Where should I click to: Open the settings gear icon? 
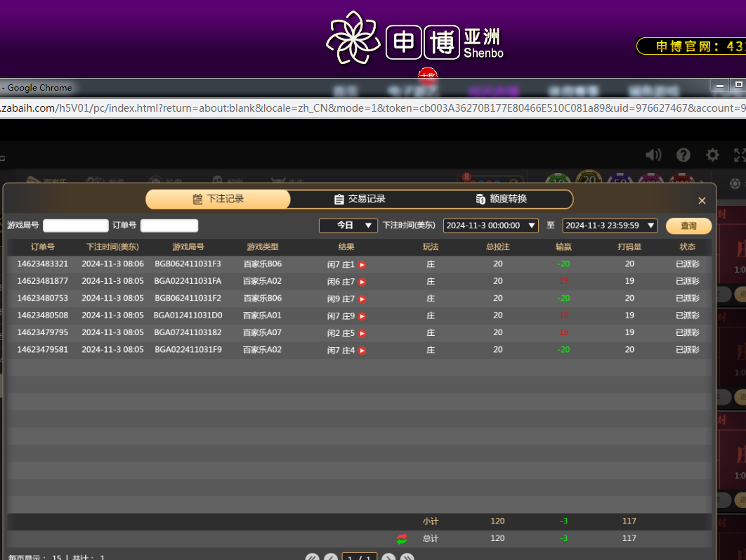pos(712,155)
